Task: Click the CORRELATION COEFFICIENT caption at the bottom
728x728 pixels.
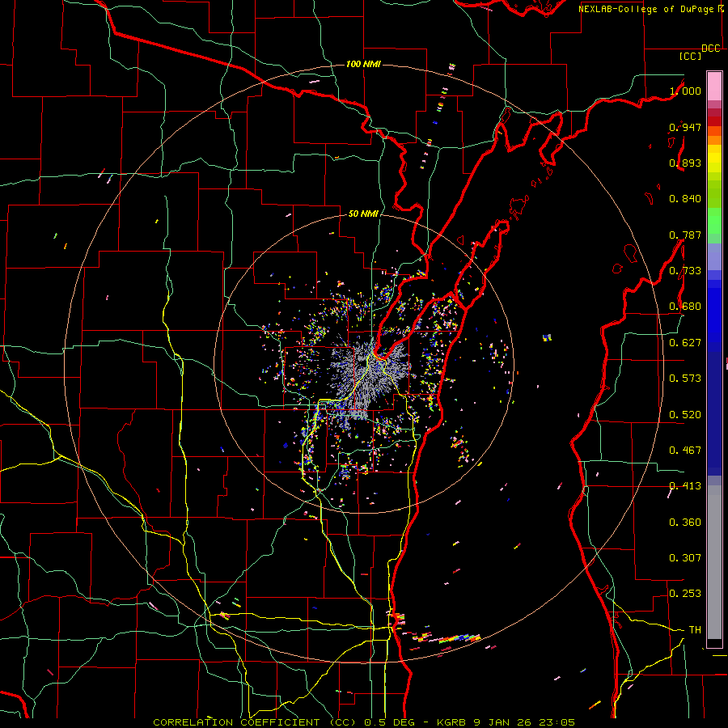Action: pyautogui.click(x=364, y=722)
